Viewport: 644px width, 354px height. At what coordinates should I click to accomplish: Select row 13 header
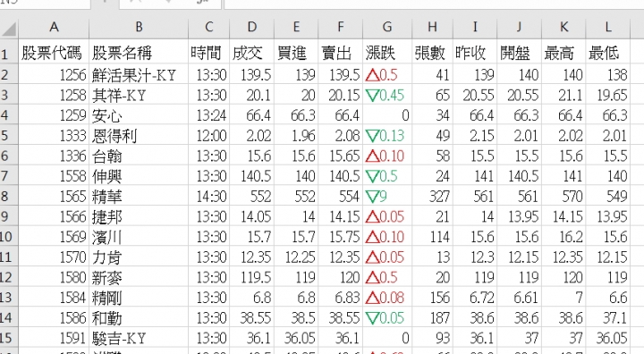click(9, 298)
